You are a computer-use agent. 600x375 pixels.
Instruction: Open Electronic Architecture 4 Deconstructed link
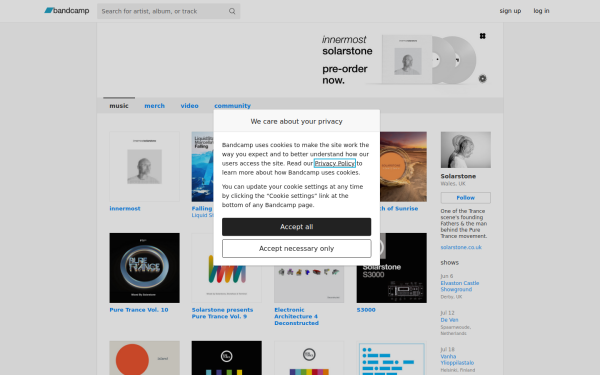(297, 316)
